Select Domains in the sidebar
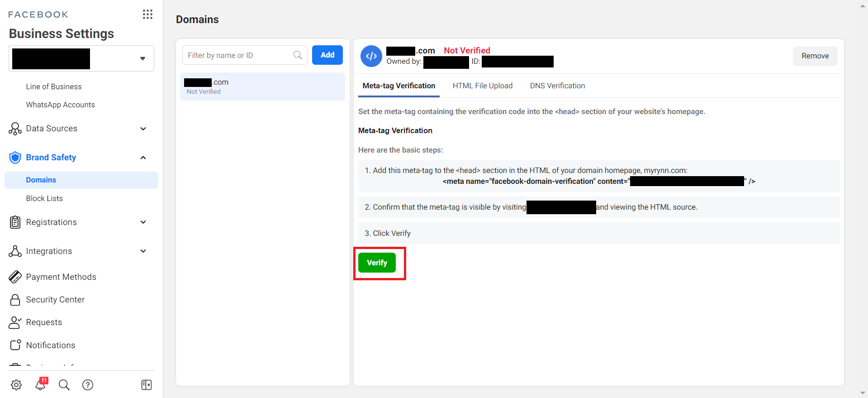Image resolution: width=868 pixels, height=398 pixels. point(81,180)
